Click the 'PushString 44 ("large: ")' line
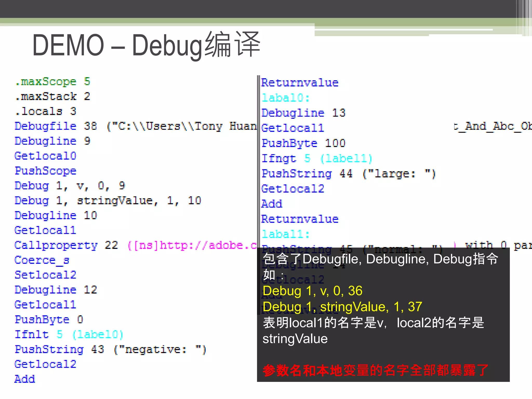 coord(349,174)
